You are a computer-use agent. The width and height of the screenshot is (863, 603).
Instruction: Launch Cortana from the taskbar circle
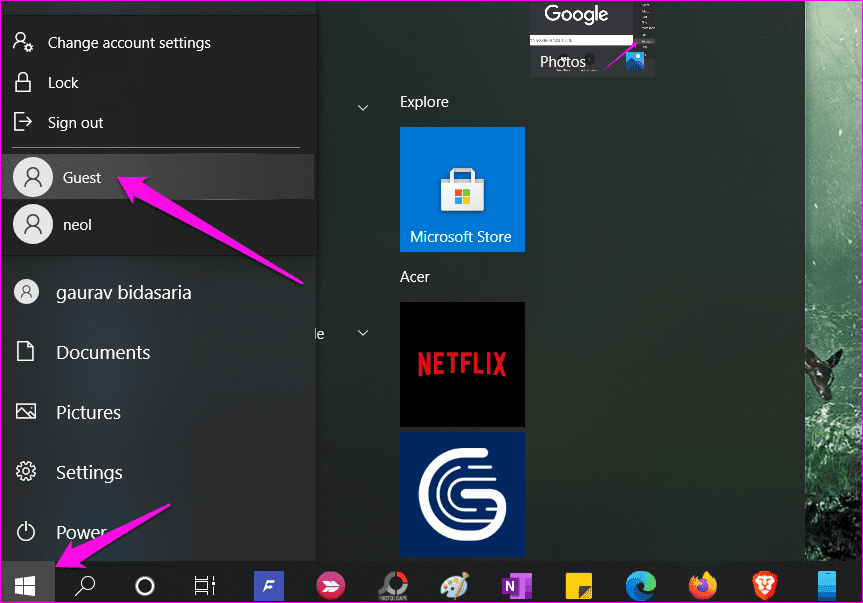(x=145, y=585)
